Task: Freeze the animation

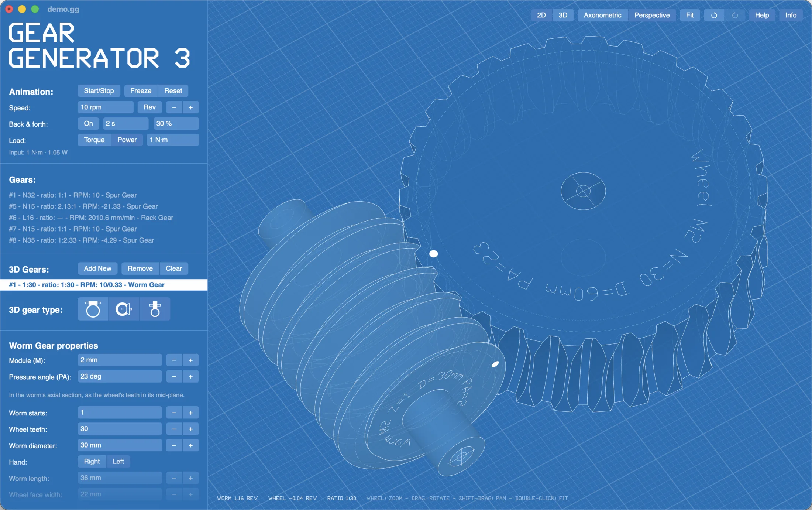Action: tap(141, 91)
